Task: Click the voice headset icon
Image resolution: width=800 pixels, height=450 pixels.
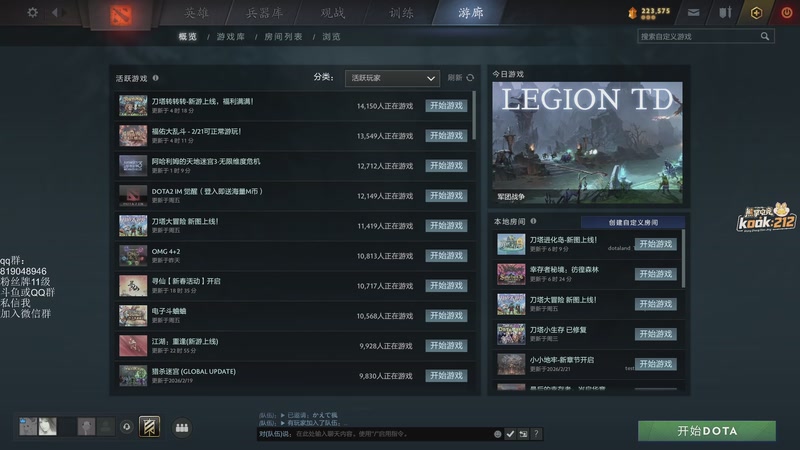Action: click(x=127, y=427)
